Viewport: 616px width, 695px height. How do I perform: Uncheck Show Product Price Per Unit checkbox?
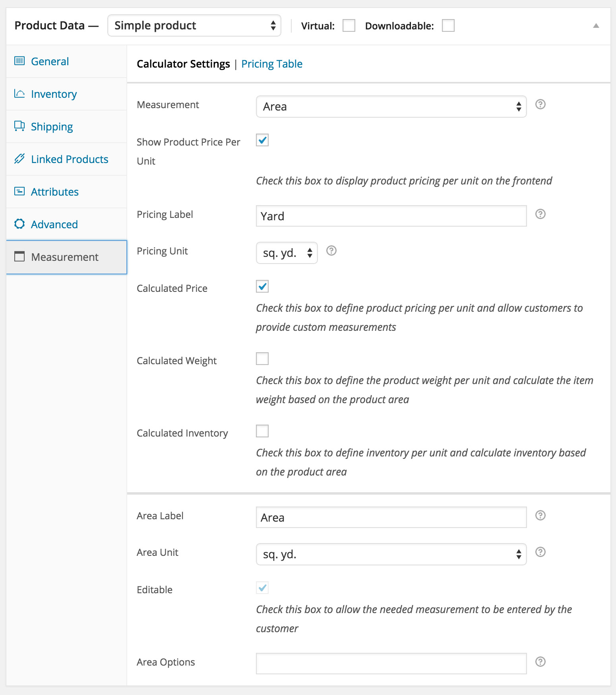[262, 140]
